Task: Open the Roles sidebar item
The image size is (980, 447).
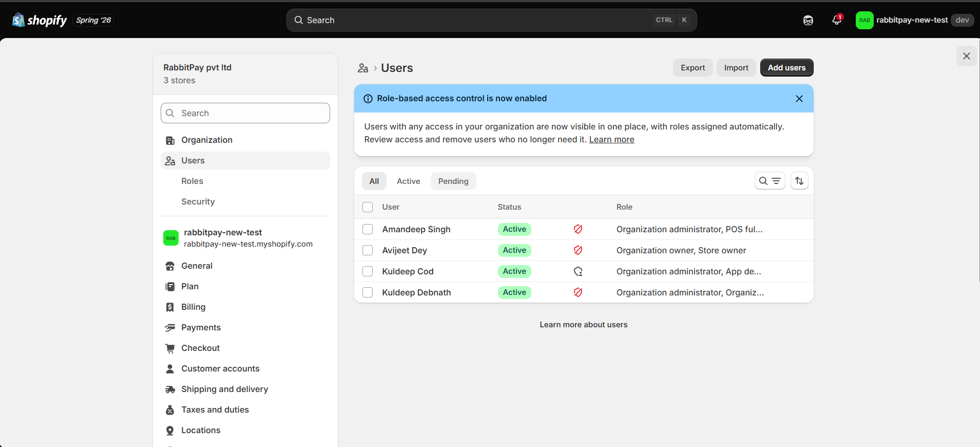Action: pyautogui.click(x=245, y=181)
